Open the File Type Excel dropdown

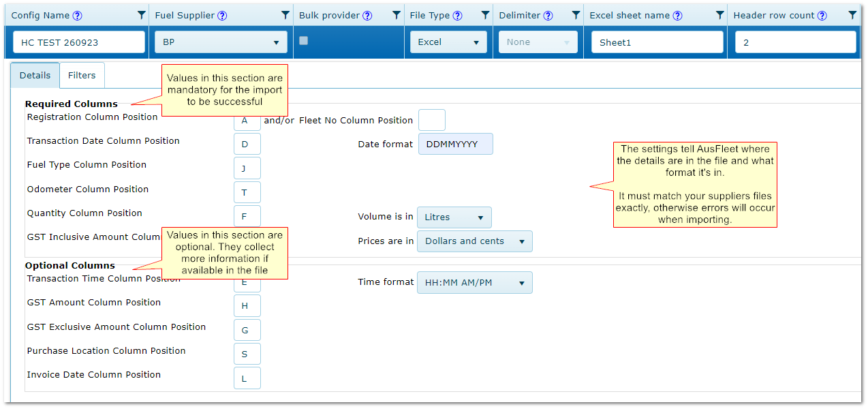click(448, 42)
